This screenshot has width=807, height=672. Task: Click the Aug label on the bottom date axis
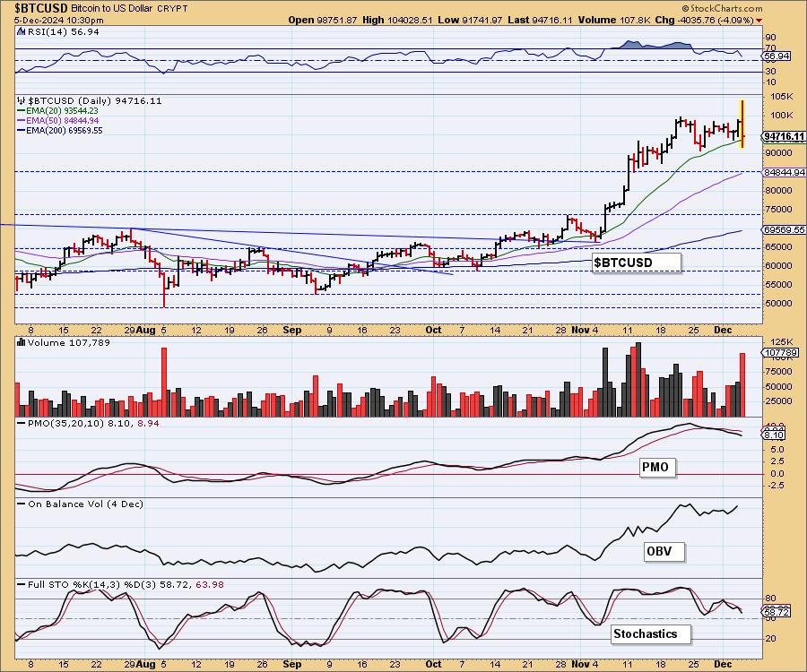tap(145, 664)
